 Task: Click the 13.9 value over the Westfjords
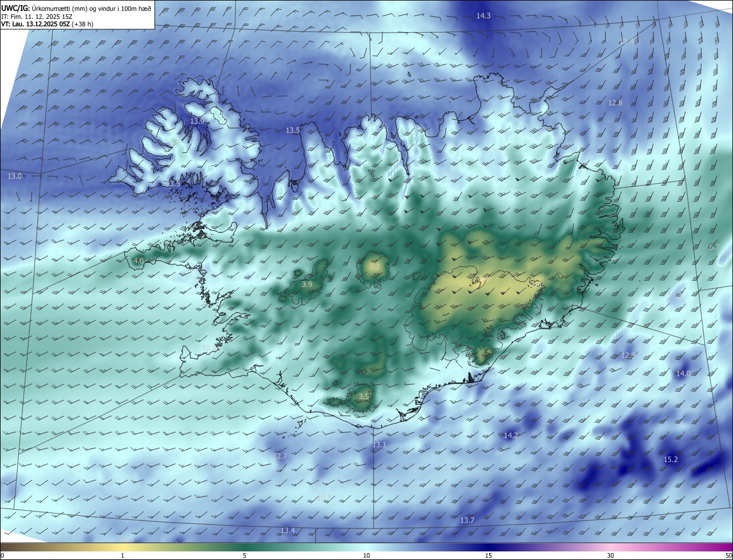tap(197, 121)
